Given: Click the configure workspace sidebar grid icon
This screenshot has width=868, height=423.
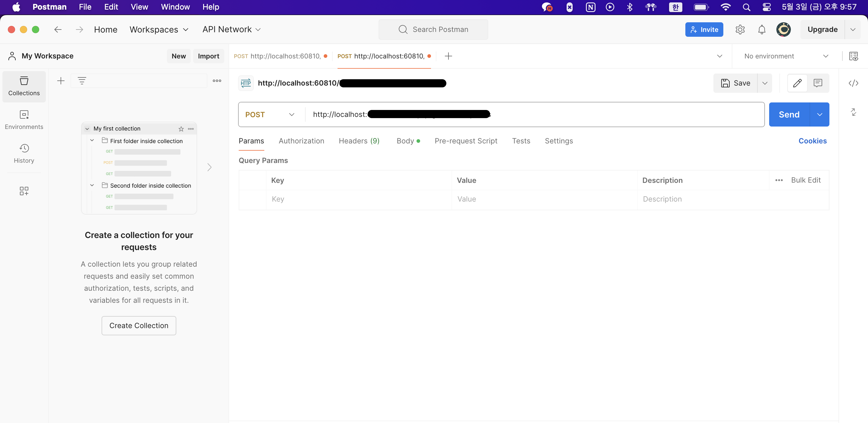Looking at the screenshot, I should click(24, 191).
